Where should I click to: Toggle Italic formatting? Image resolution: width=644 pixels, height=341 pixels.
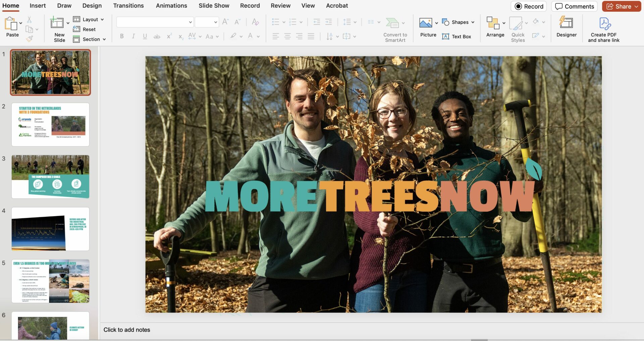pyautogui.click(x=133, y=36)
